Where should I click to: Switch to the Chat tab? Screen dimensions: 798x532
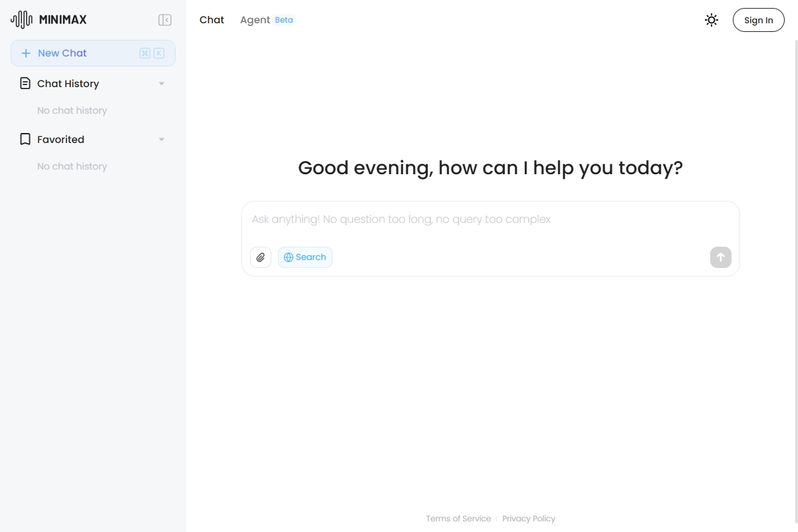click(211, 20)
